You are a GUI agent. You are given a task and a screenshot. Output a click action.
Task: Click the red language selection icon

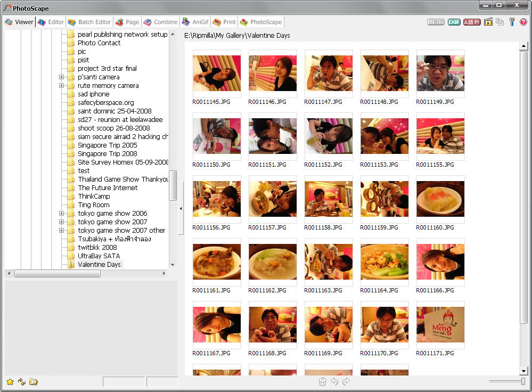pos(472,22)
